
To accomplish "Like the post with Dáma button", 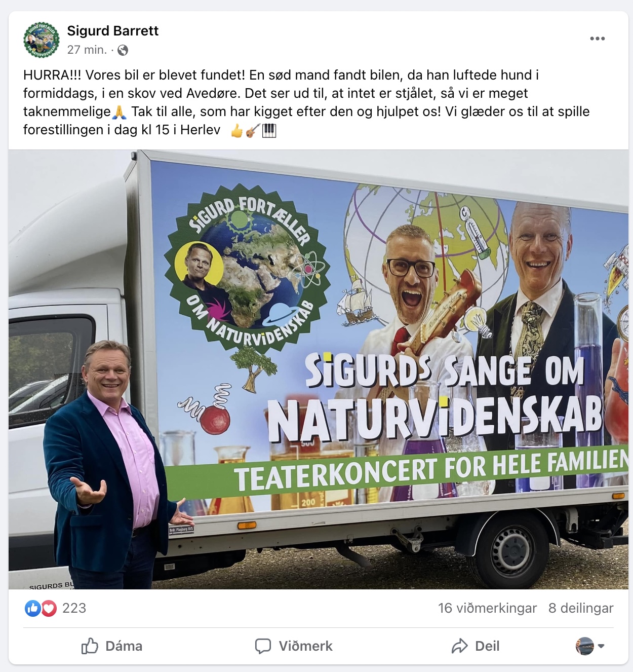I will point(112,646).
